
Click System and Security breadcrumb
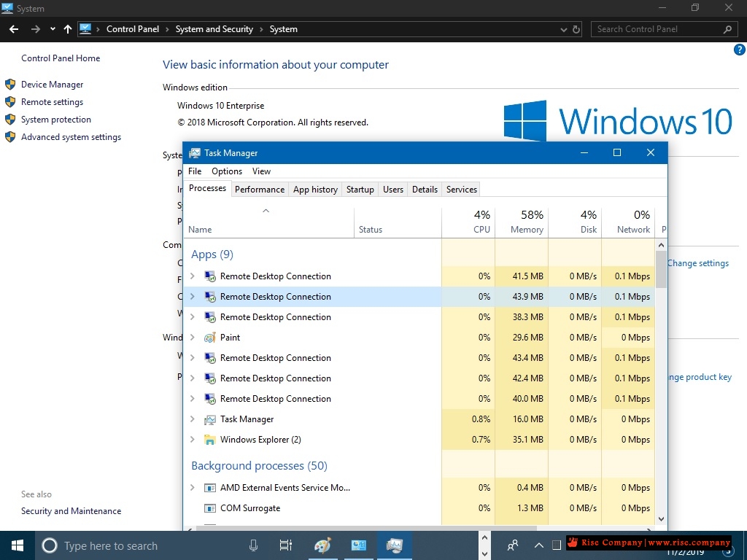point(214,29)
